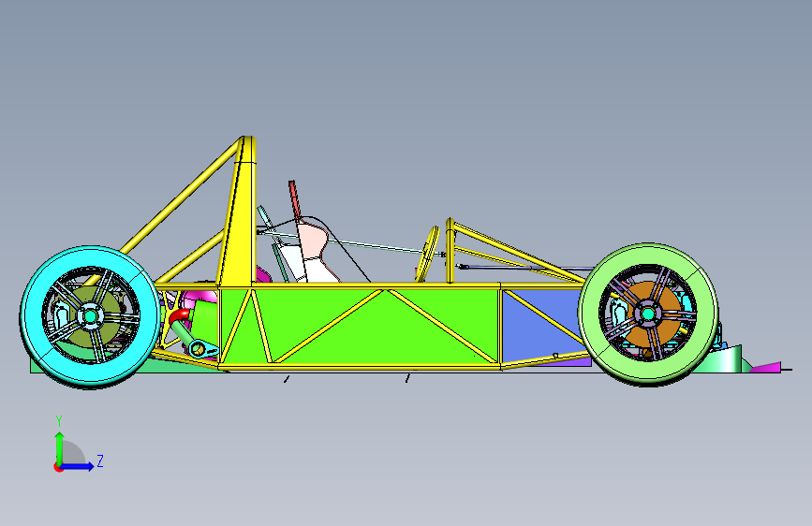Click the green Y axis arrow of the triad
812x526 pixels.
pos(60,448)
